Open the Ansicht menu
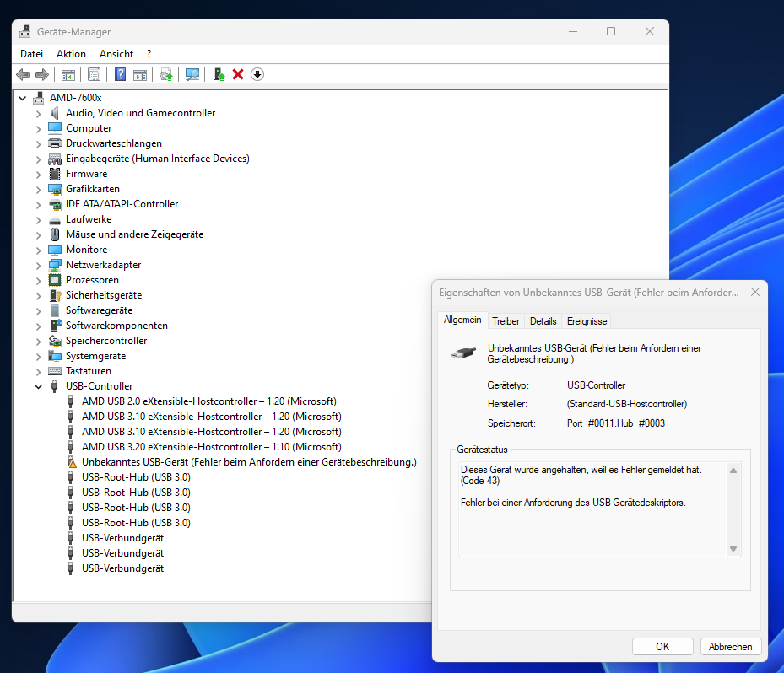784x673 pixels. click(x=116, y=54)
